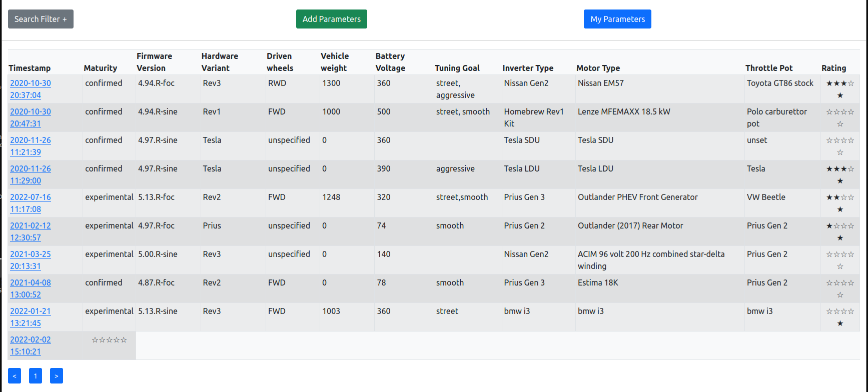Open entry 2022-07-16 11:17:08
This screenshot has height=392, width=868.
point(31,203)
